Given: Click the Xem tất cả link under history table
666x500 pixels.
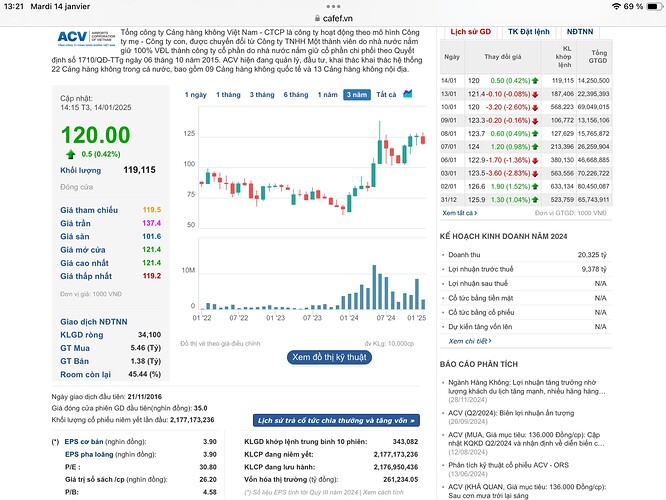Looking at the screenshot, I should (460, 213).
